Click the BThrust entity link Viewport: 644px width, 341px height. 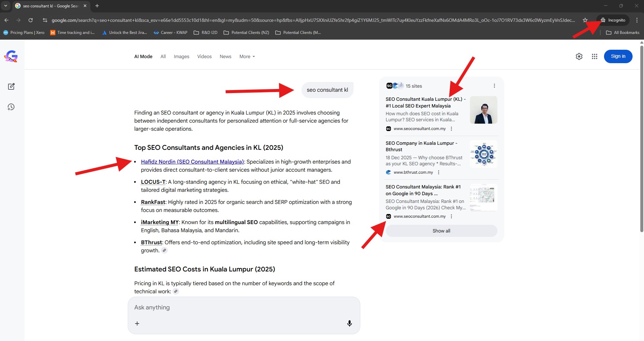point(152,242)
